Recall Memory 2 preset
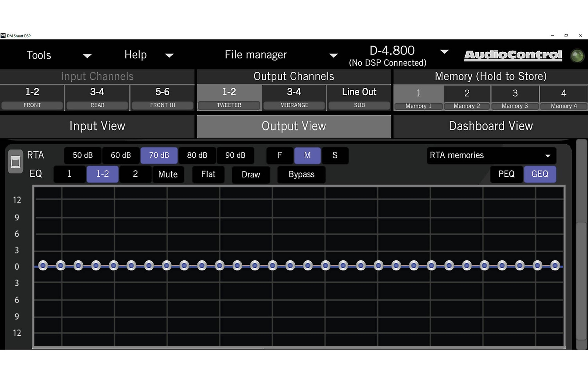The width and height of the screenshot is (588, 382). pos(467,98)
